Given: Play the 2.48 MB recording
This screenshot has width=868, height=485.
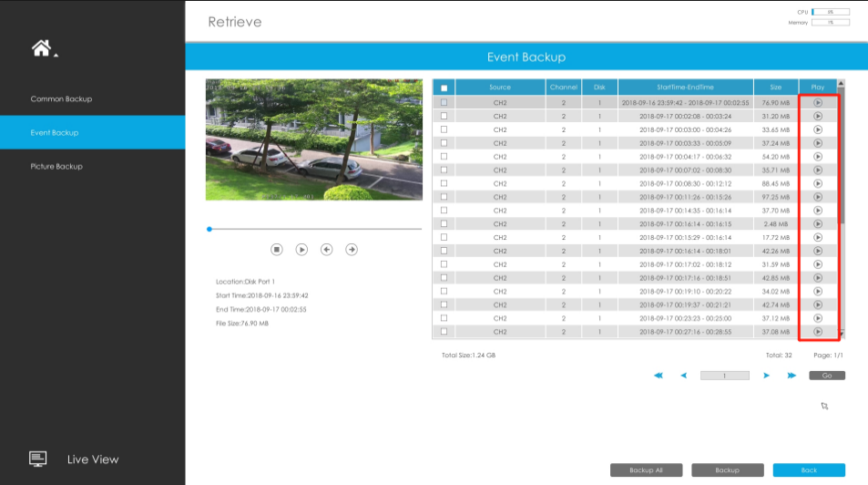Looking at the screenshot, I should click(818, 224).
